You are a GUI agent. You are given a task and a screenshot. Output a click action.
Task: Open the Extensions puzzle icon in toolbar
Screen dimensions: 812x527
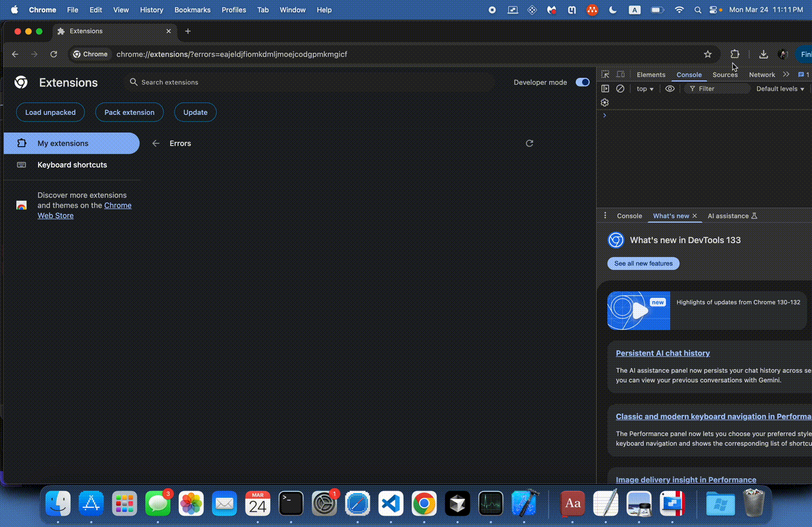[x=735, y=54]
